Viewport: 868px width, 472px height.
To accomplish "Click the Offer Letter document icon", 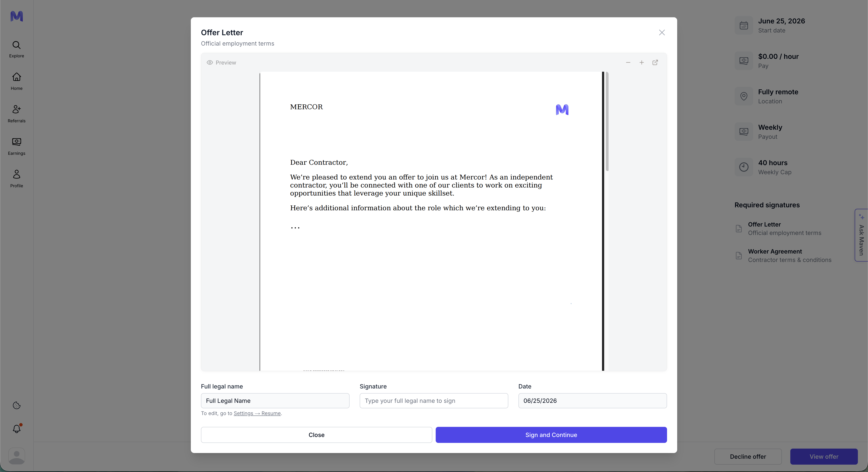I will click(x=739, y=229).
